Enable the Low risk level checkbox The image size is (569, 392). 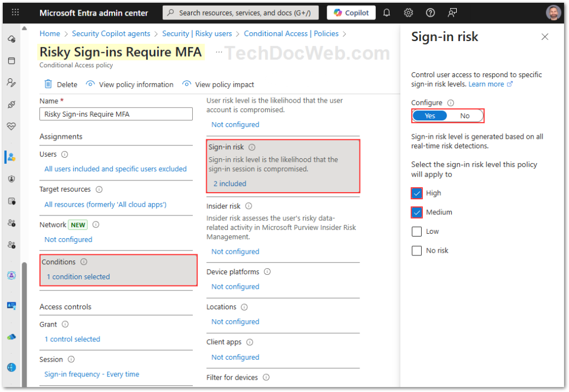coord(417,232)
